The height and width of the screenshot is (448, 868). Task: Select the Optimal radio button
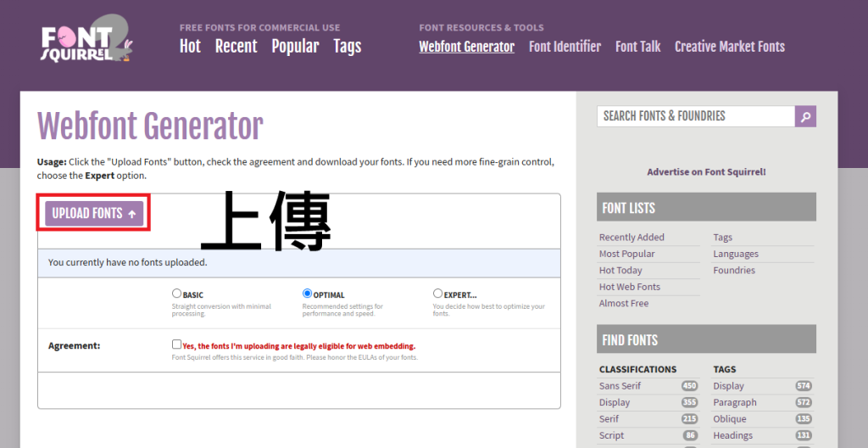(307, 294)
